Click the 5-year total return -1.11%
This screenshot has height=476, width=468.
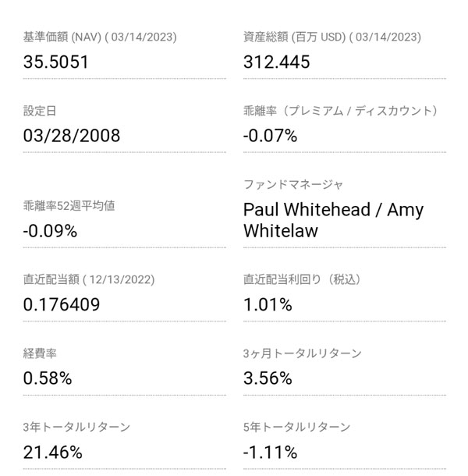pos(270,452)
